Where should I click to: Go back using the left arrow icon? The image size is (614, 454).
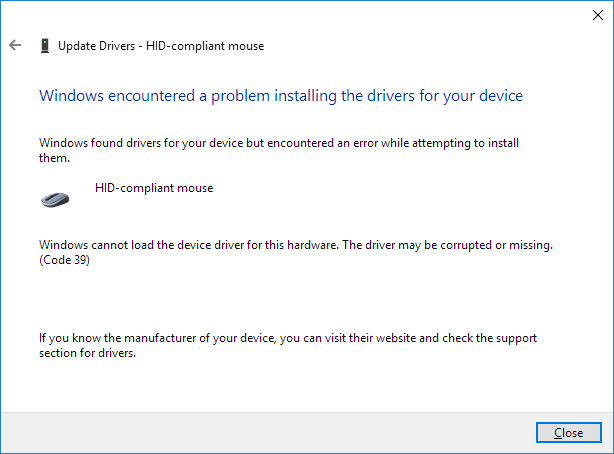pyautogui.click(x=15, y=45)
